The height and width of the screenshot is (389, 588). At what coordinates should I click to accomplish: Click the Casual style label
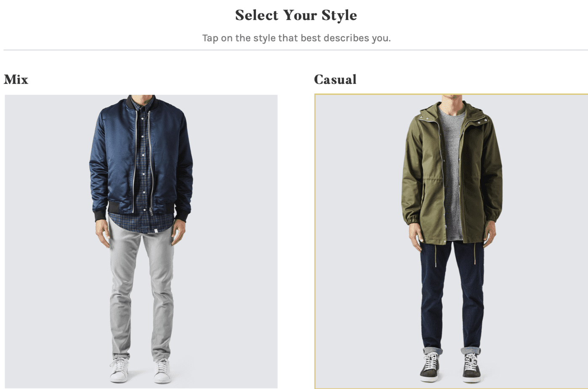coord(335,79)
